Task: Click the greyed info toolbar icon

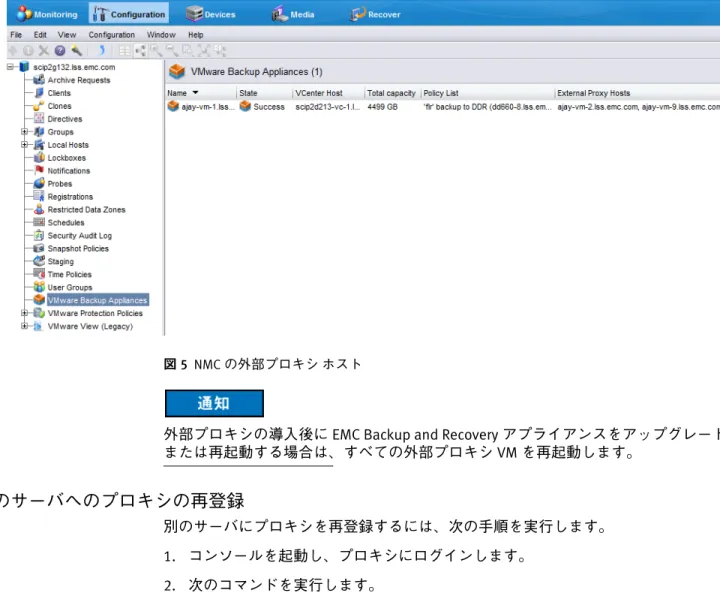Action: [x=28, y=51]
